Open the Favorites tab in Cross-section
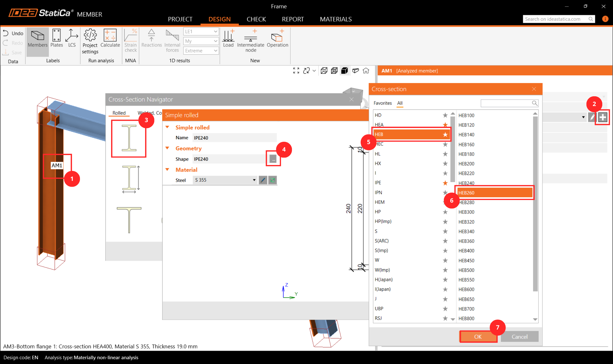 click(382, 103)
